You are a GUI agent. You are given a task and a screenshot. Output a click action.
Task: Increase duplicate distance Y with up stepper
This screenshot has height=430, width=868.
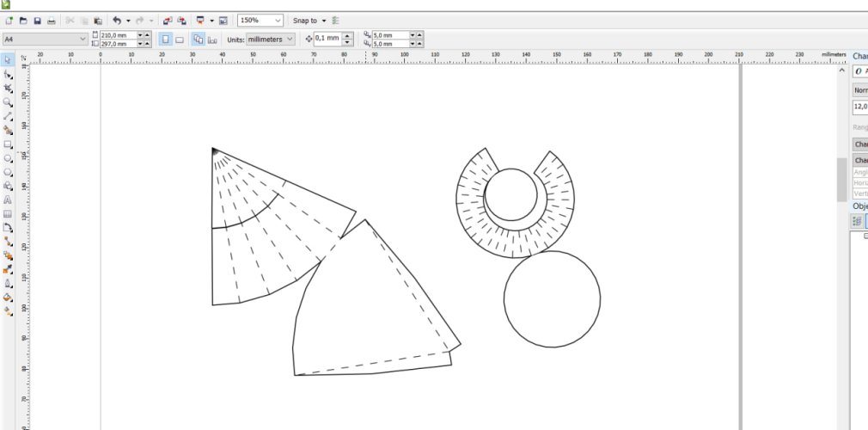click(419, 43)
